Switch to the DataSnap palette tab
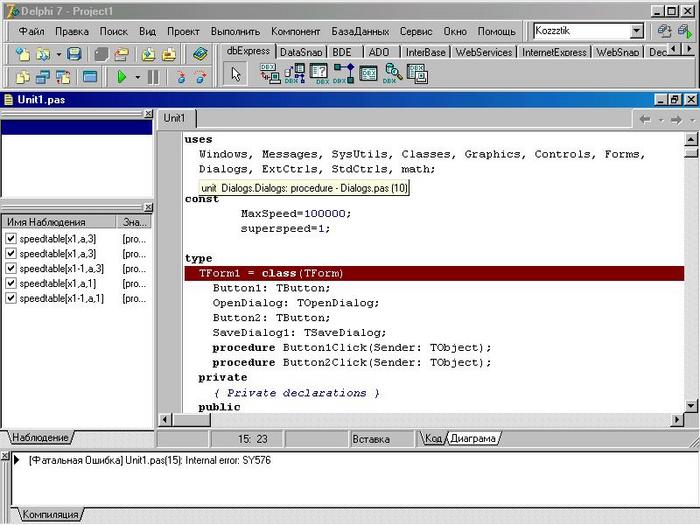This screenshot has width=700, height=525. click(301, 52)
